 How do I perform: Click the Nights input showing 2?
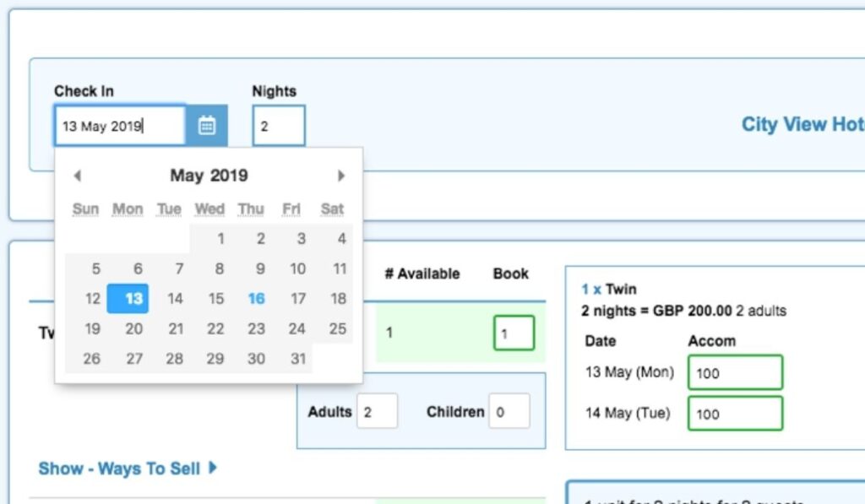(279, 124)
